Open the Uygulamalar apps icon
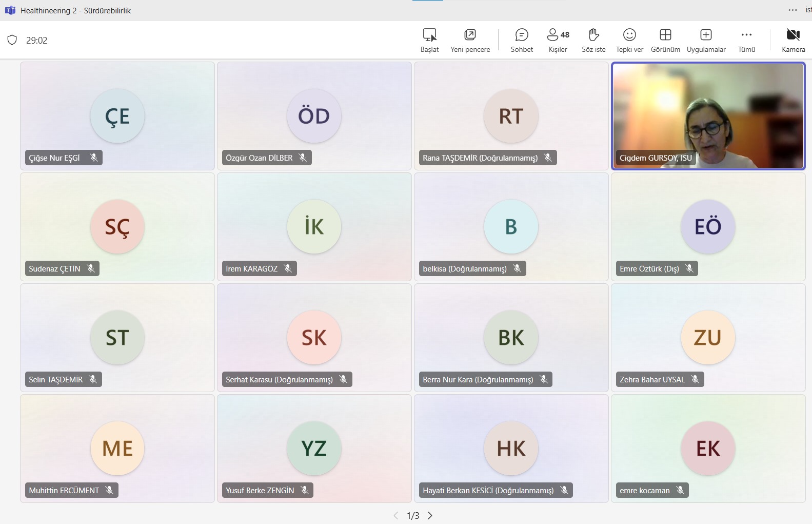The height and width of the screenshot is (524, 812). 706,35
